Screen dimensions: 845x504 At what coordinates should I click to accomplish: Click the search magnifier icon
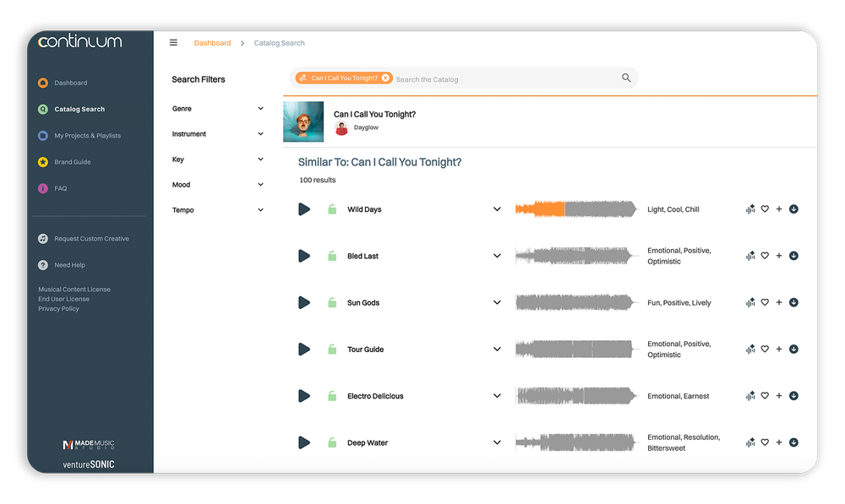coord(626,78)
